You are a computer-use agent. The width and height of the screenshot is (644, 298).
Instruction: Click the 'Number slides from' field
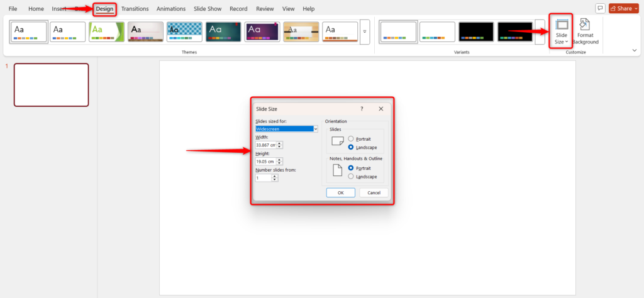pyautogui.click(x=264, y=178)
